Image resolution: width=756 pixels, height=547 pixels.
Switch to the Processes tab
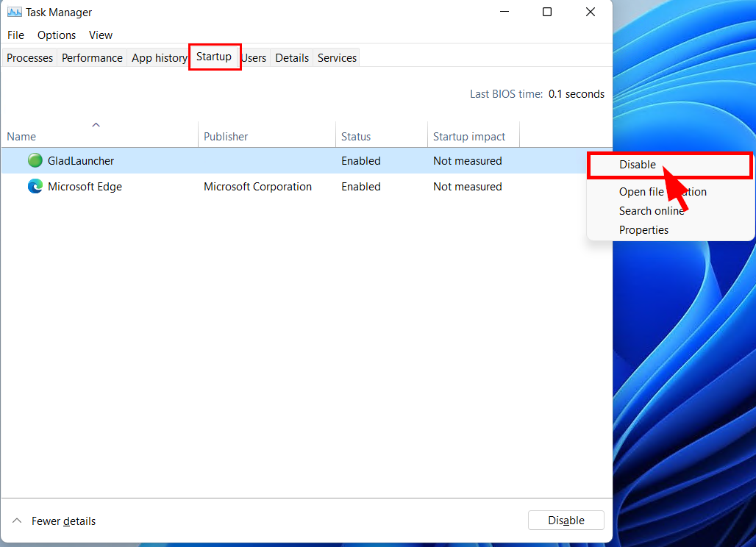click(x=29, y=58)
